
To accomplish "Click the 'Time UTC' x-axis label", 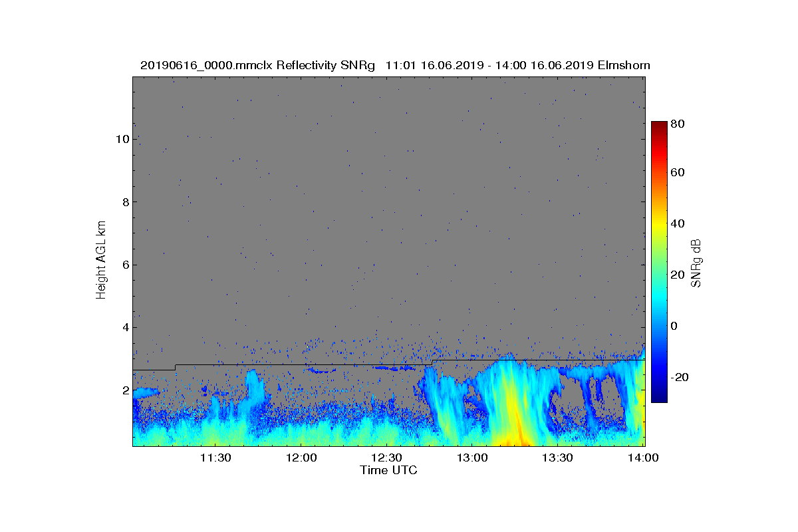I will click(389, 470).
